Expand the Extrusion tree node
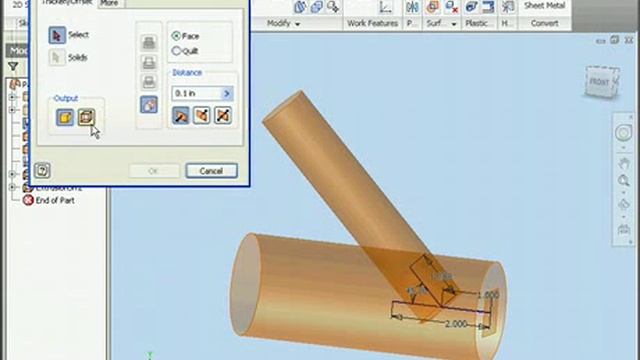Image resolution: width=640 pixels, height=360 pixels. click(12, 187)
